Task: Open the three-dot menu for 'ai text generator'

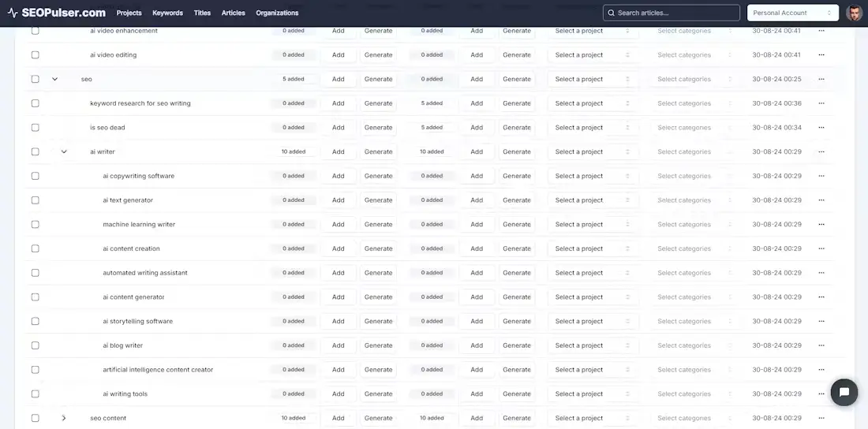Action: click(x=821, y=200)
